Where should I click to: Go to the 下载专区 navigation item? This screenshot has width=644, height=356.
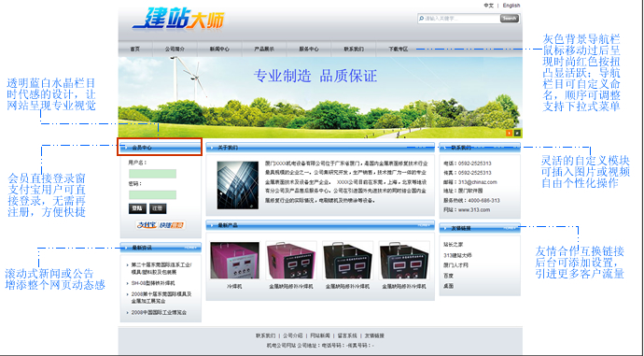(399, 49)
